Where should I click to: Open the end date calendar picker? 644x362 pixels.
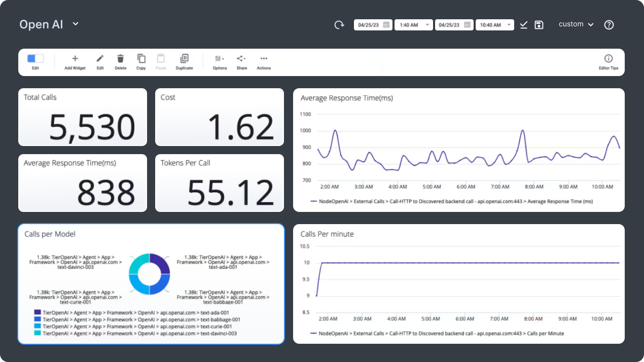point(468,25)
